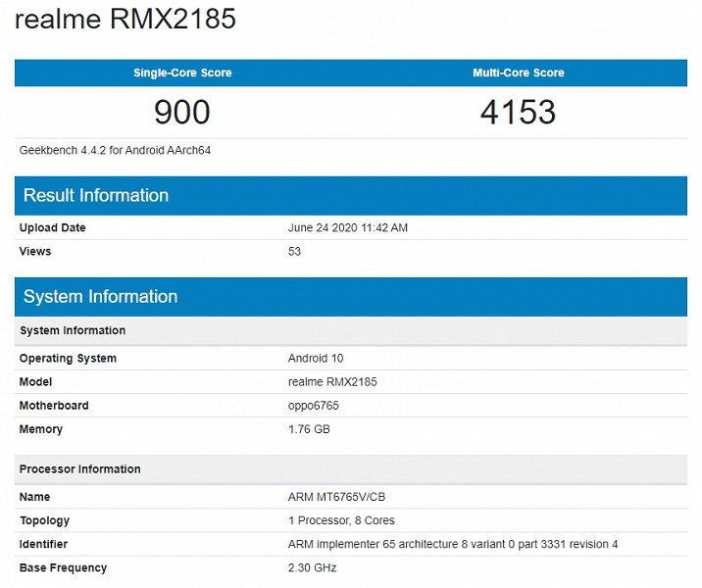Viewport: 702px width, 588px height.
Task: Click the 'Upload Date' row label
Action: (x=52, y=227)
